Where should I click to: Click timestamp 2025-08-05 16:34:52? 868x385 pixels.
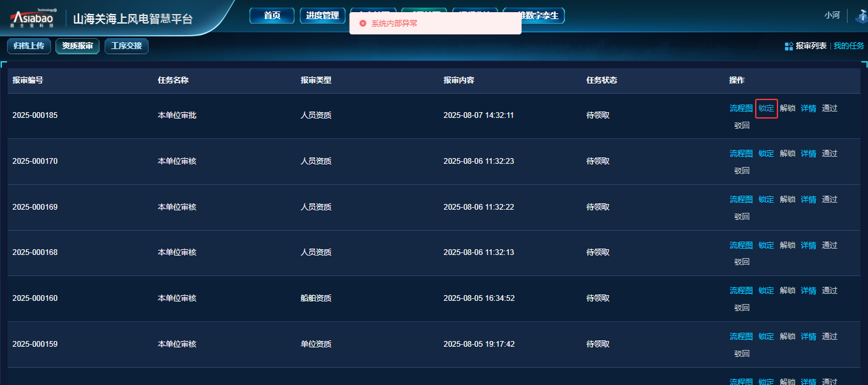pyautogui.click(x=479, y=298)
